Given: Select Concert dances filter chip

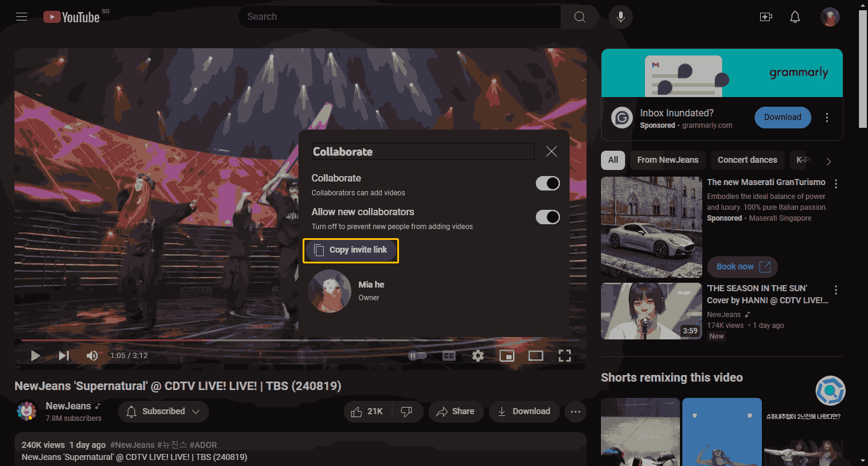Looking at the screenshot, I should point(747,160).
